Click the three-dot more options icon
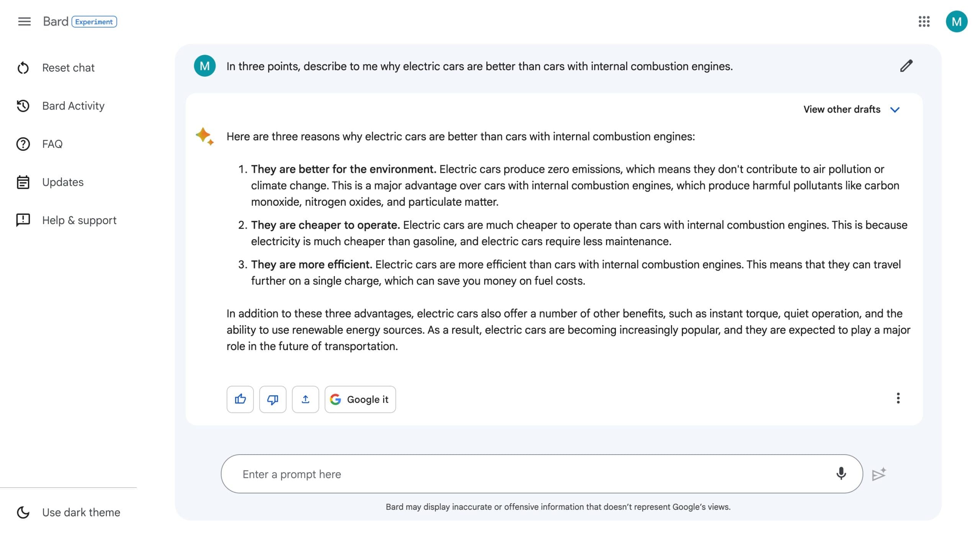Image resolution: width=980 pixels, height=537 pixels. pyautogui.click(x=897, y=398)
